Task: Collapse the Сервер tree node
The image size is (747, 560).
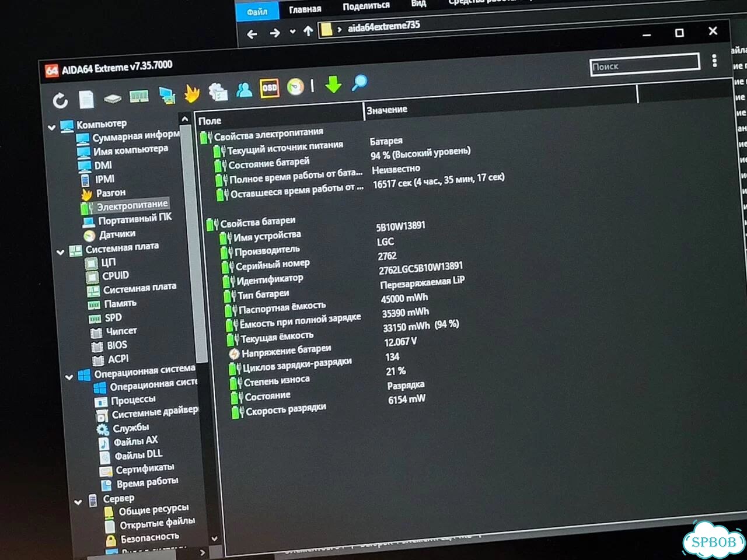Action: 78,502
